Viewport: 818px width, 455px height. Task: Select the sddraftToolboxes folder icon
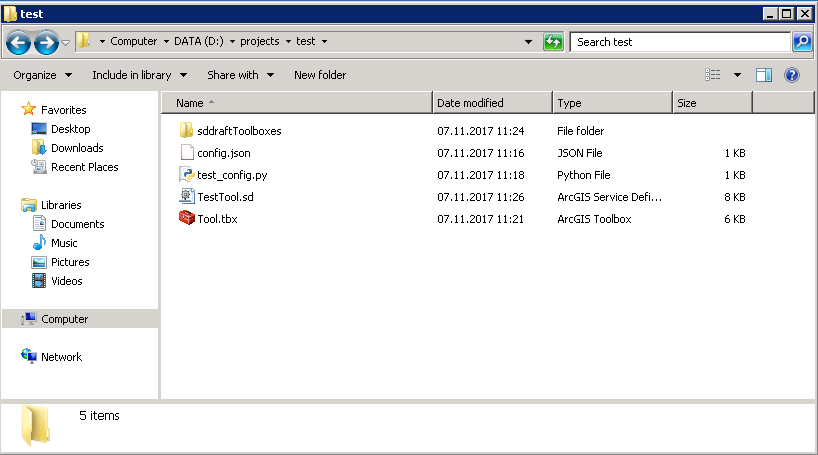coord(186,130)
